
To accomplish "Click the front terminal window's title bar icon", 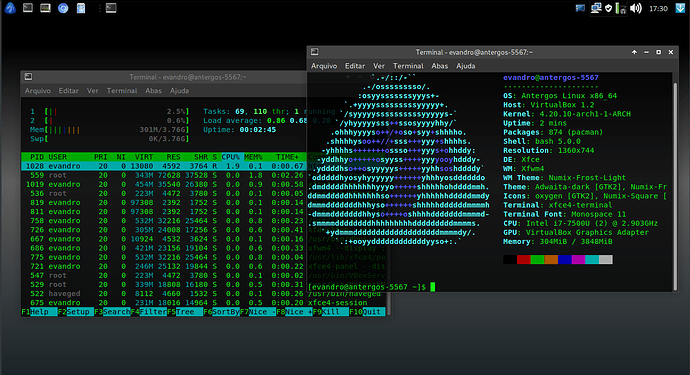I will pos(315,52).
